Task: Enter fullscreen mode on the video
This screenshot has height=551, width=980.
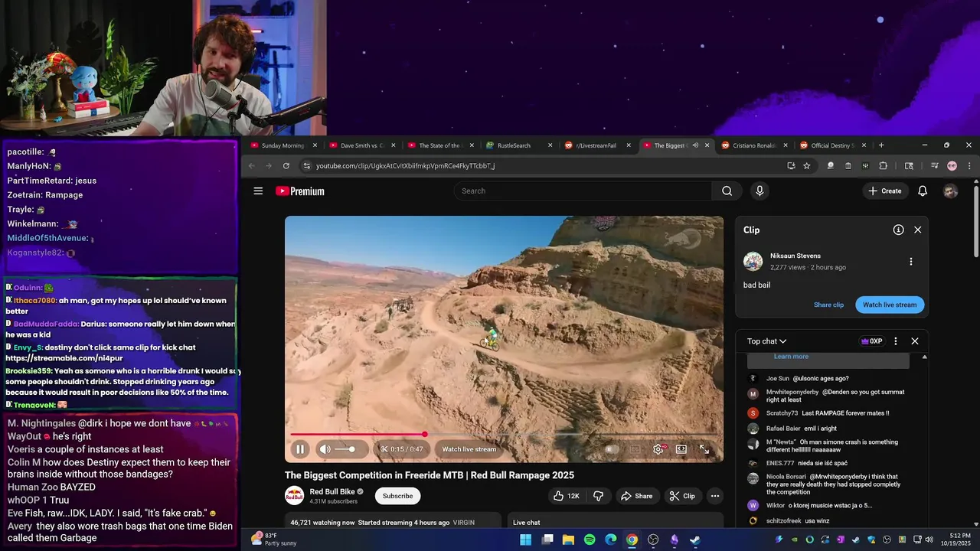Action: click(704, 449)
